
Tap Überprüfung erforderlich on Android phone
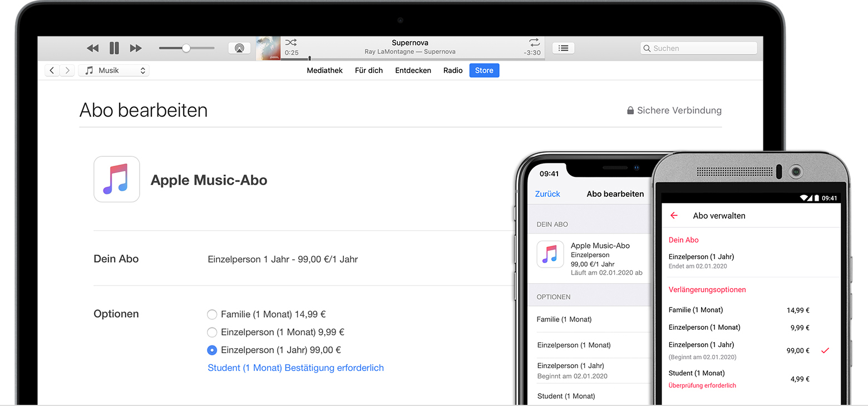[x=702, y=385]
